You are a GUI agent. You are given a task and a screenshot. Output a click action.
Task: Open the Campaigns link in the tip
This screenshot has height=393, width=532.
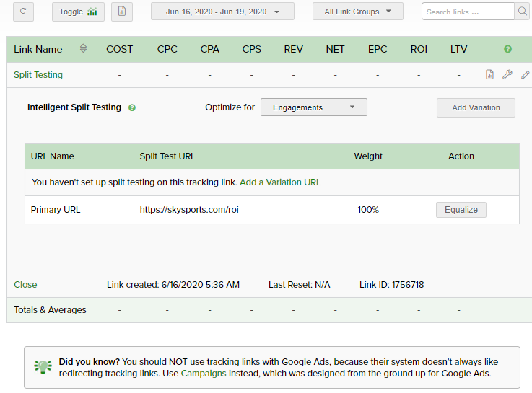(x=204, y=374)
